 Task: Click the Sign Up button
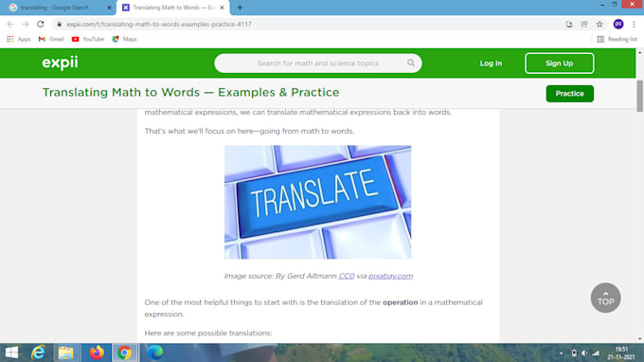(559, 63)
